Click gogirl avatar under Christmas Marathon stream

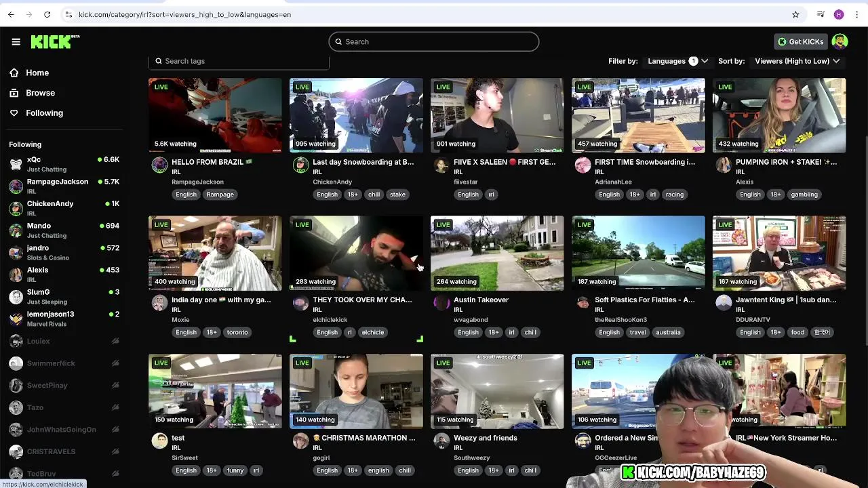pyautogui.click(x=300, y=441)
